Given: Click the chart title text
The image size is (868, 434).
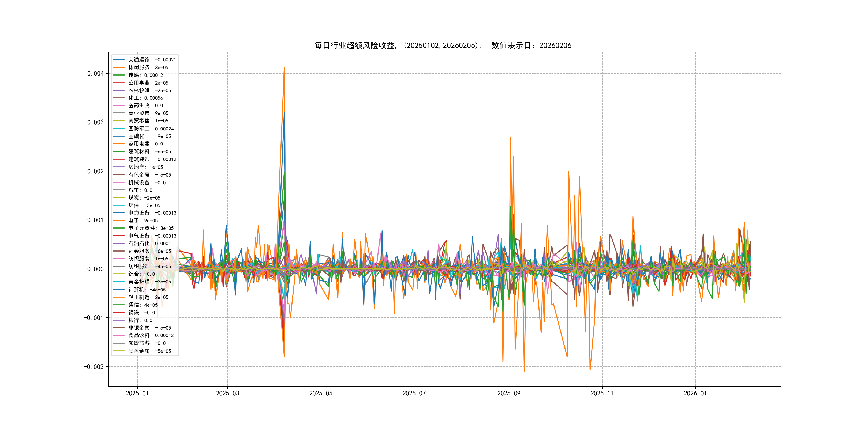Looking at the screenshot, I should coord(443,46).
